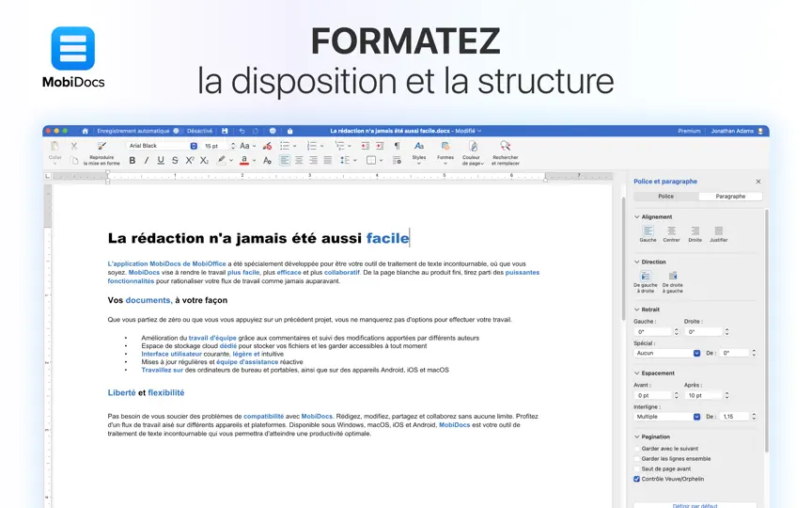Collapse the Retrait section
The image size is (812, 508).
637,310
